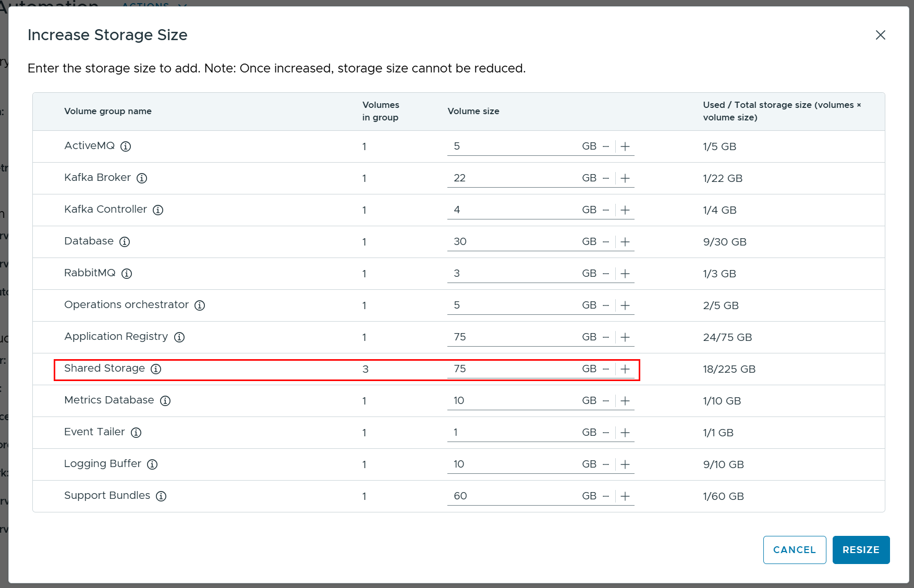This screenshot has height=588, width=914.
Task: Select Logging Buffer volume size field
Action: (514, 464)
